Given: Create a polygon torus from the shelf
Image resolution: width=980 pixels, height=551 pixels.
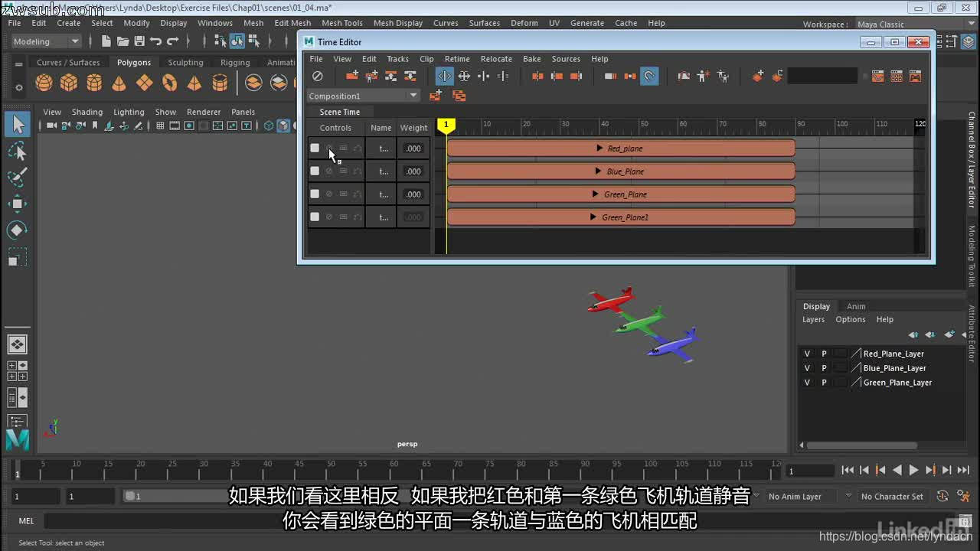Looking at the screenshot, I should 168,82.
